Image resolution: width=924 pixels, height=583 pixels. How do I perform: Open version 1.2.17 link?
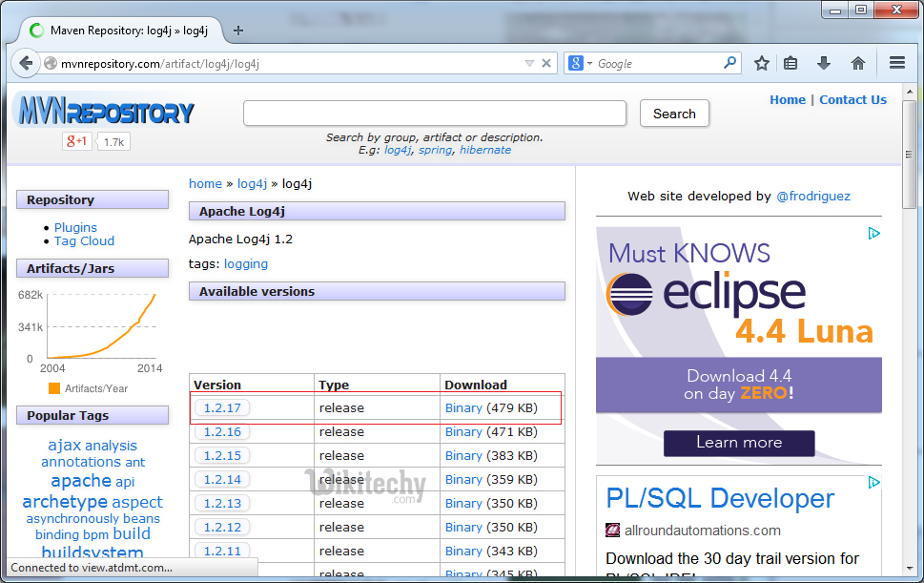coord(222,408)
